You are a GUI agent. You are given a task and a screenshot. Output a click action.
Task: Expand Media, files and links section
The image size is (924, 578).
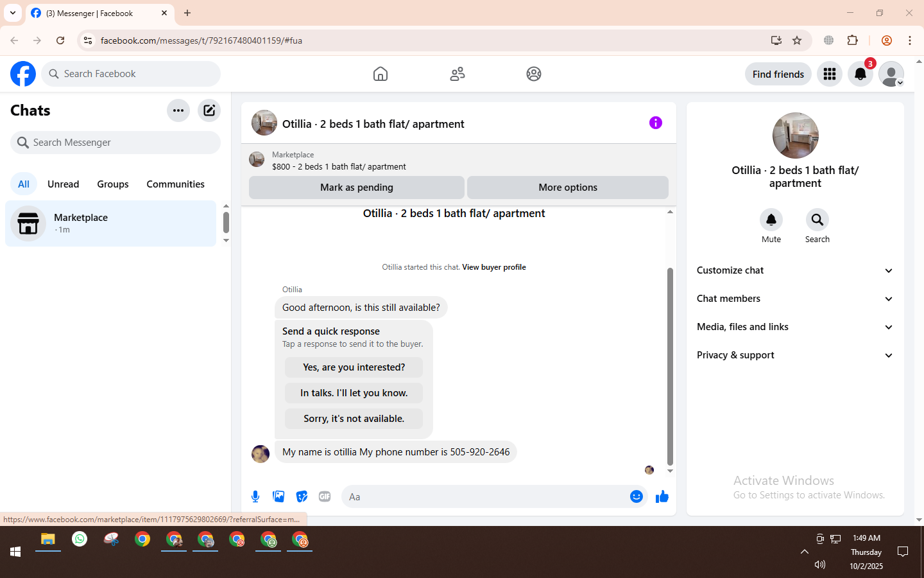pos(796,327)
